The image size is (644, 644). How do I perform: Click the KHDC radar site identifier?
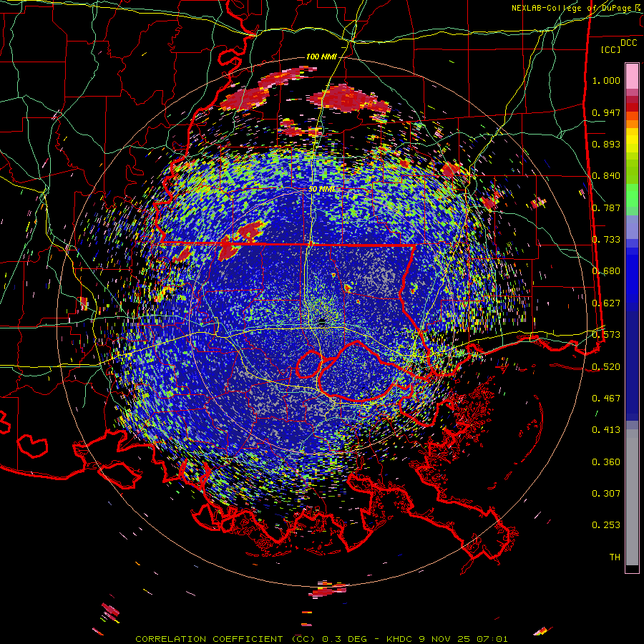click(x=399, y=639)
